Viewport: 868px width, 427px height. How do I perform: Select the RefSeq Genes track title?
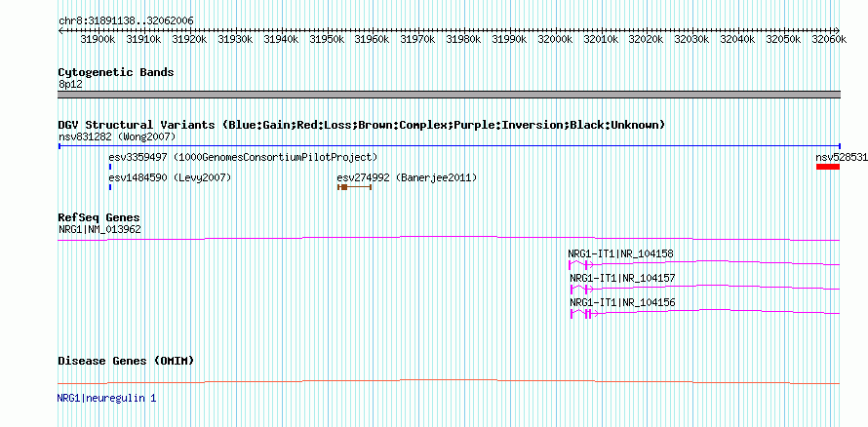[x=99, y=218]
